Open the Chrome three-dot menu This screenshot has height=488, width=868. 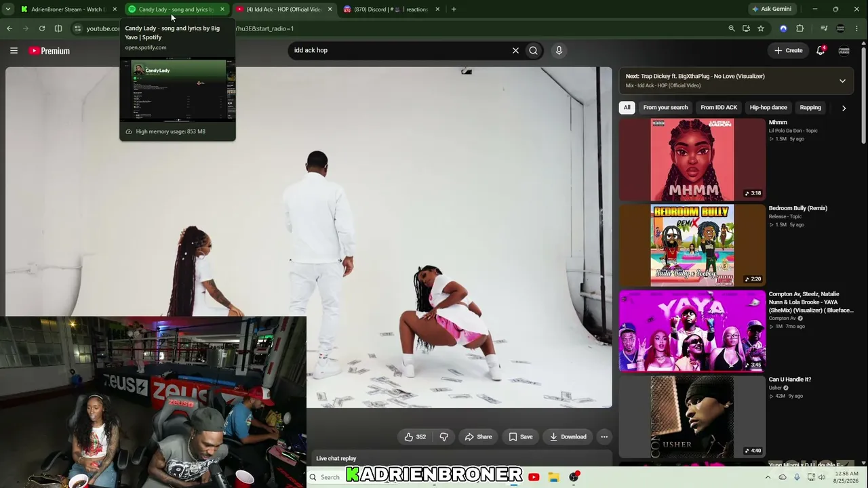[x=857, y=28]
